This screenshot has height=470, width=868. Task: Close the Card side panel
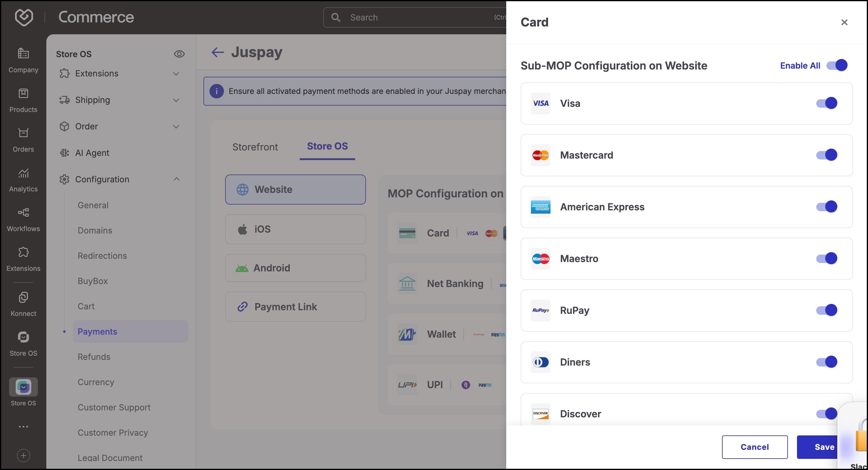point(844,22)
